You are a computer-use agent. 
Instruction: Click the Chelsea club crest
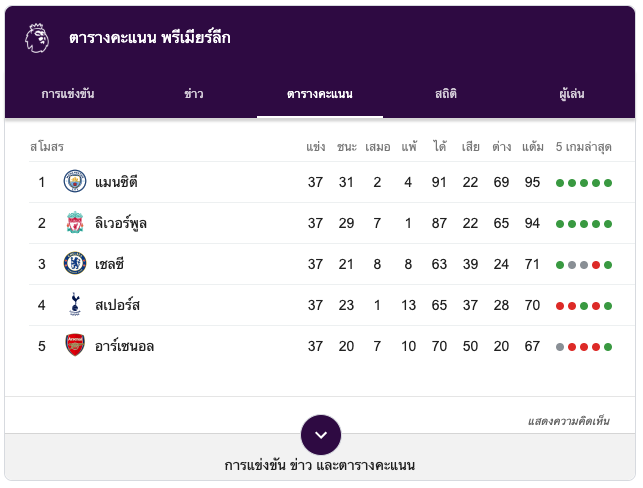(75, 263)
